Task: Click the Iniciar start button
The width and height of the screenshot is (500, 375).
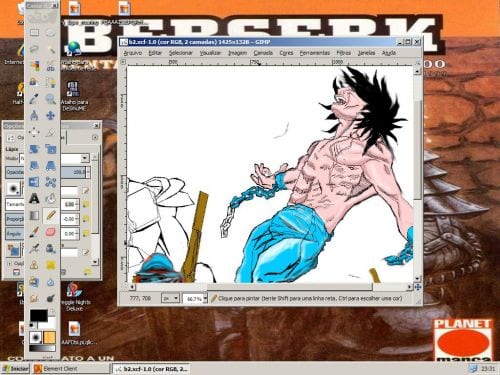Action: click(15, 369)
